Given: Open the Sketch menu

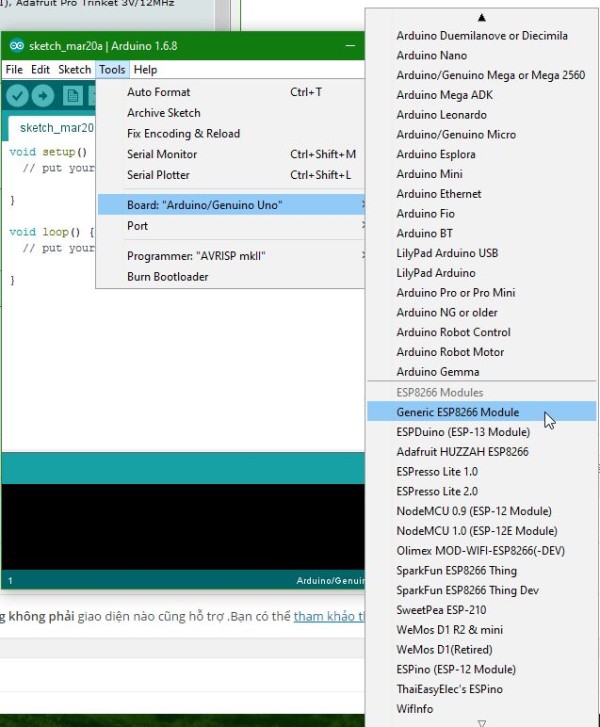Looking at the screenshot, I should click(x=74, y=70).
